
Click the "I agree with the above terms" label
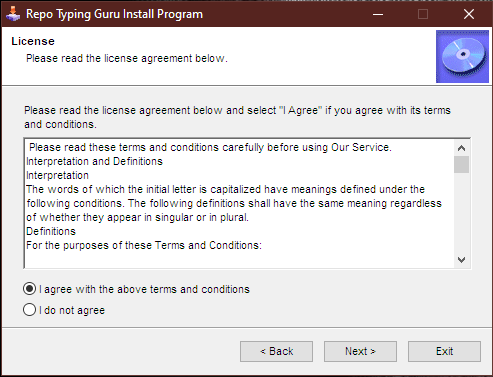click(144, 289)
